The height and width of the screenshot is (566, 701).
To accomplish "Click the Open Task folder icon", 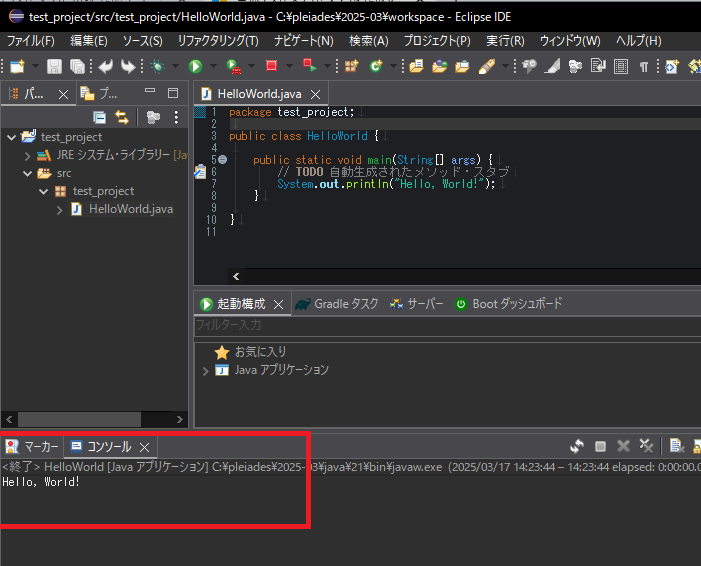I will coord(439,67).
